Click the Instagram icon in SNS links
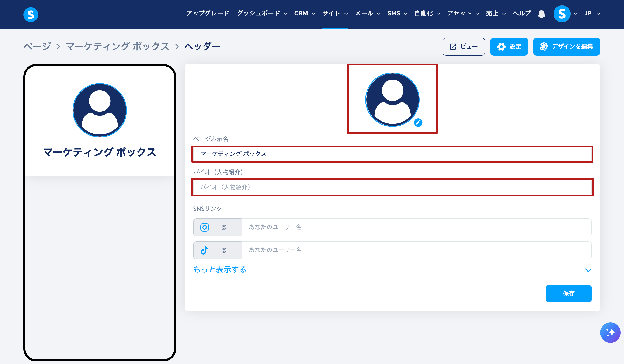 pos(205,227)
